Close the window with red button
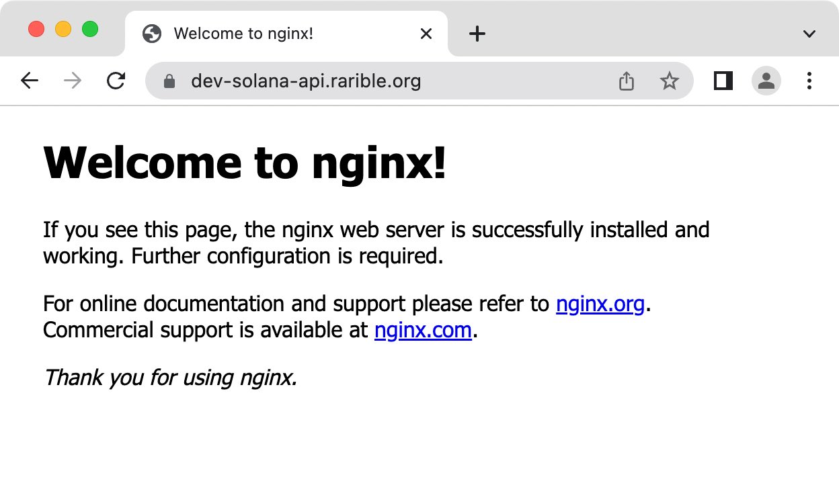839x504 pixels. pos(36,30)
